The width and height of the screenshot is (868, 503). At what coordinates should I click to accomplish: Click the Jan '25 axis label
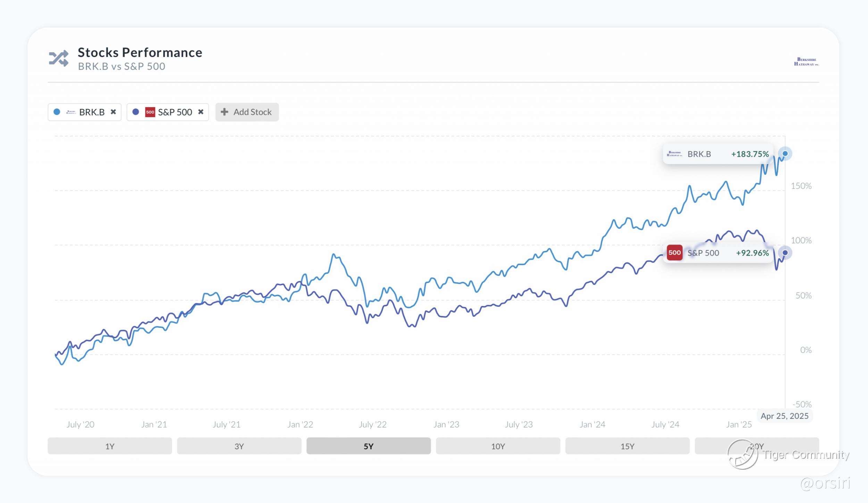click(739, 425)
